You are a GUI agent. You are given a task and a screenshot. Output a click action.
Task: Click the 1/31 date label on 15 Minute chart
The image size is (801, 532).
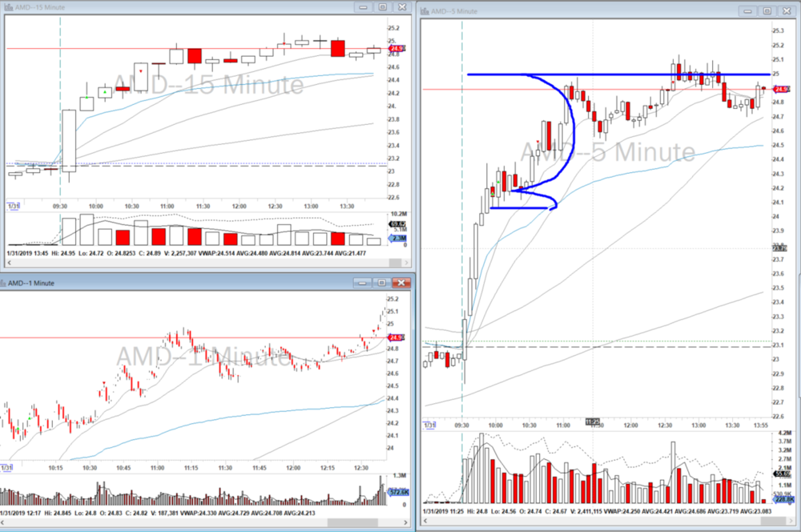pos(14,205)
